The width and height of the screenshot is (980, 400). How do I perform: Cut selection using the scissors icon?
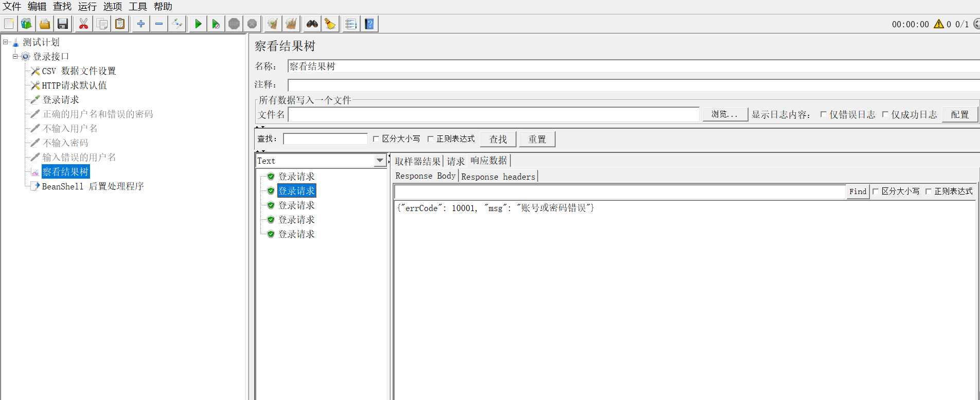tap(83, 24)
